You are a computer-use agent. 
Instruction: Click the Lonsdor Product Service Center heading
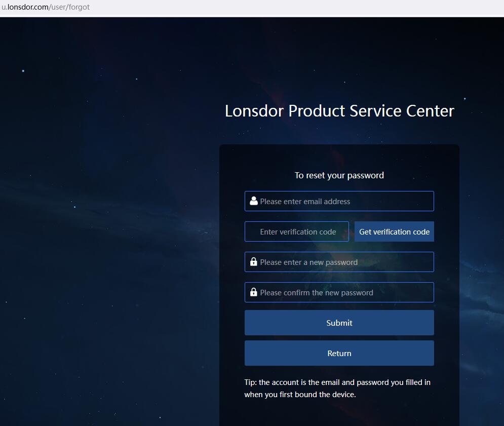click(x=339, y=111)
